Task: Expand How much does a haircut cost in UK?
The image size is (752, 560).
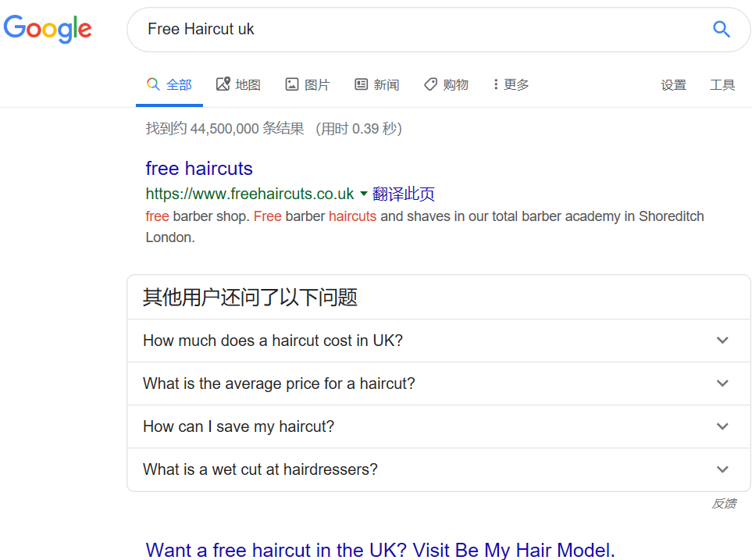Action: tap(438, 341)
